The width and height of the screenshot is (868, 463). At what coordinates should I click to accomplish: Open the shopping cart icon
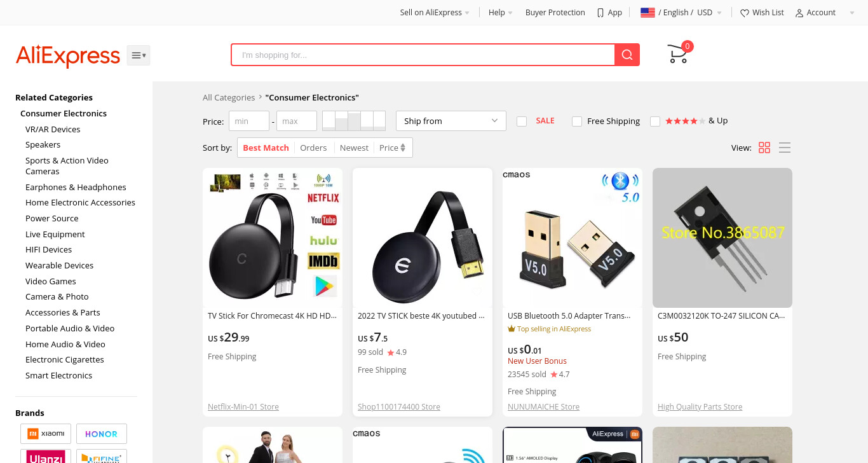pyautogui.click(x=678, y=54)
